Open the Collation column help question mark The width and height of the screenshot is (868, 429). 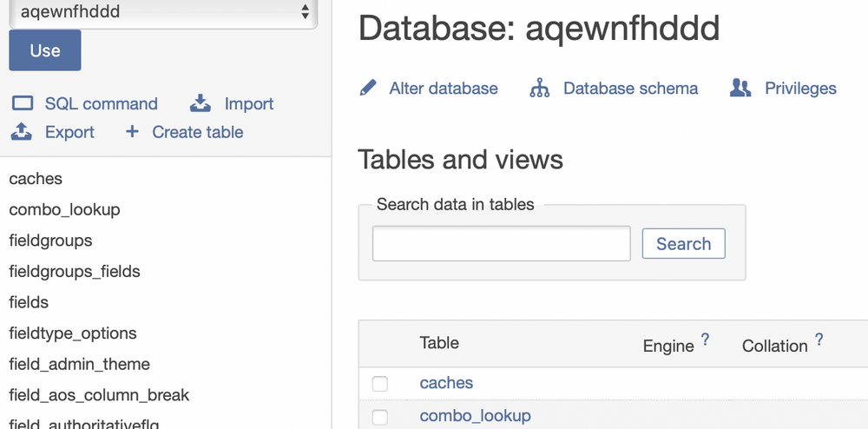coord(819,340)
